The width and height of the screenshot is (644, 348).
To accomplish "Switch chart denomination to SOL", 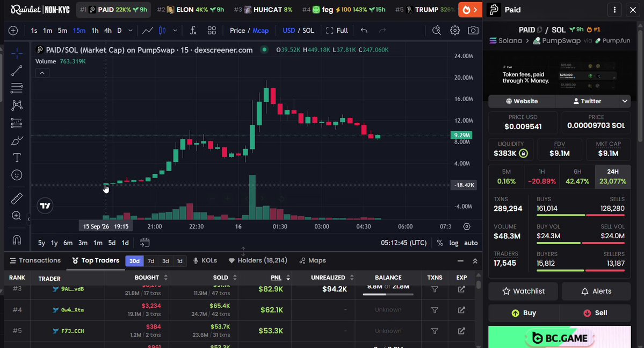I will tap(308, 31).
